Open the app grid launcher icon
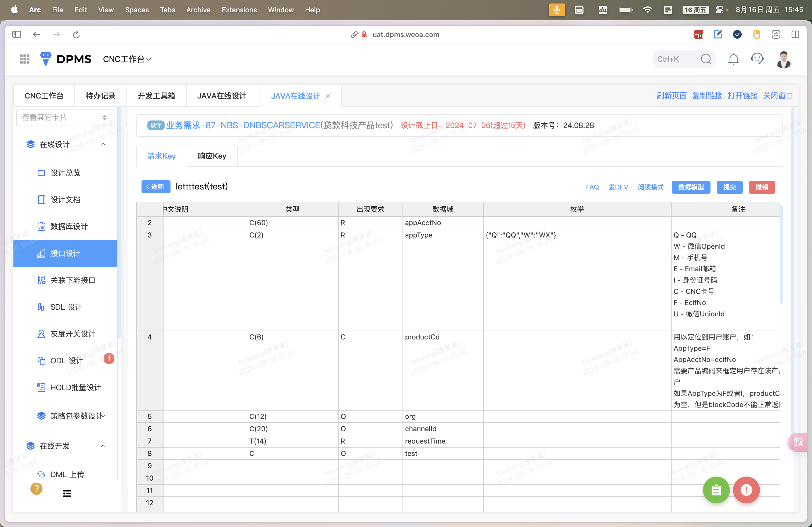812x527 pixels. (x=24, y=59)
